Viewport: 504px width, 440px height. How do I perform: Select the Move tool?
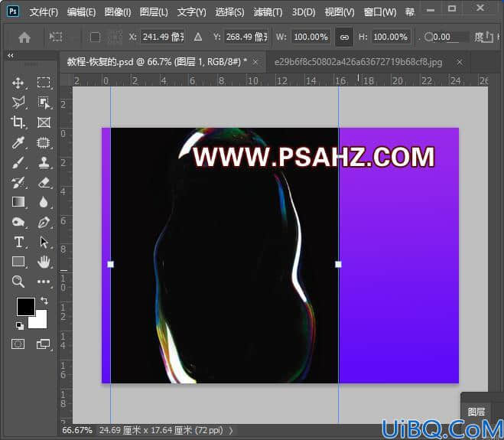18,83
